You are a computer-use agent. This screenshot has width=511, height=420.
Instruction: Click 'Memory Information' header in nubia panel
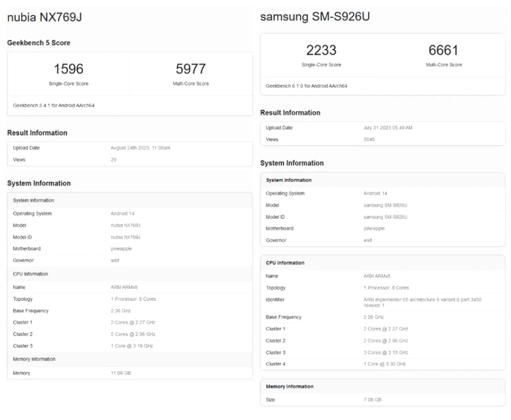point(34,359)
